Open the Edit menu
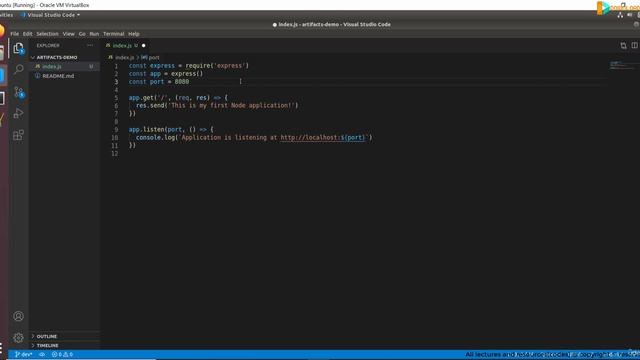 point(27,34)
